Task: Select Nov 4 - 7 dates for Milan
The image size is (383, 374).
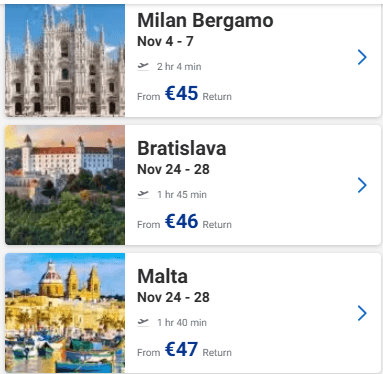Action: [165, 41]
